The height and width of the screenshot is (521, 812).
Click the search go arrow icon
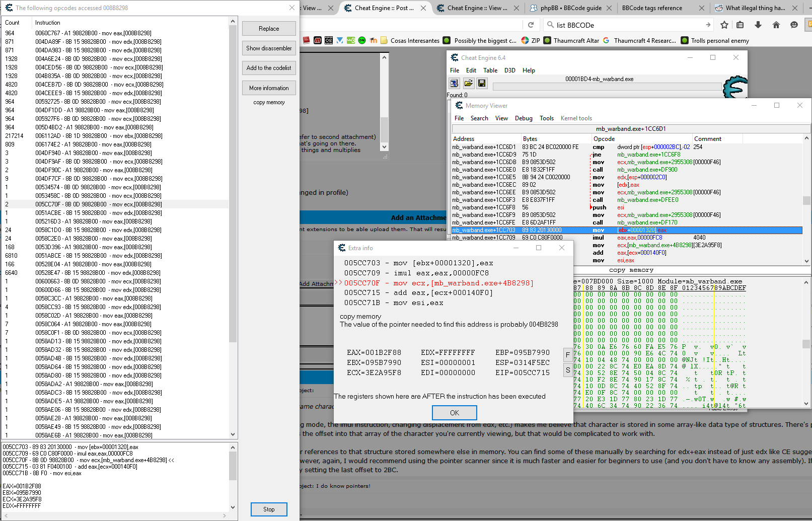tap(708, 25)
